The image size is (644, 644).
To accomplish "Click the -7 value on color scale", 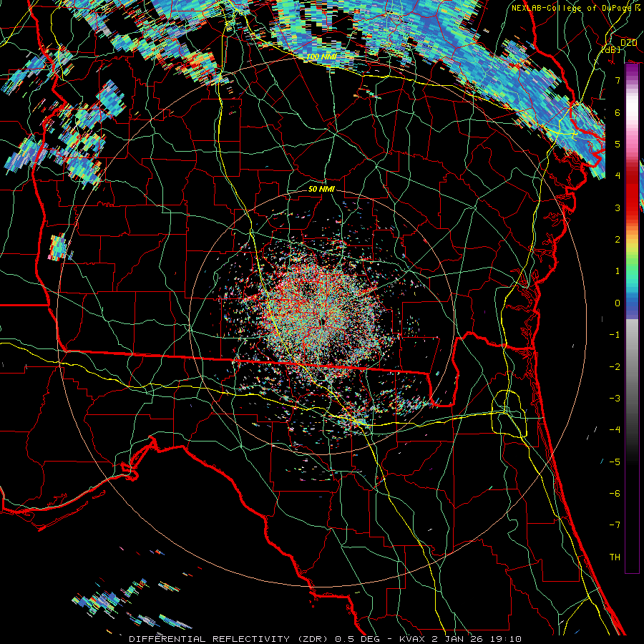I will tap(615, 525).
